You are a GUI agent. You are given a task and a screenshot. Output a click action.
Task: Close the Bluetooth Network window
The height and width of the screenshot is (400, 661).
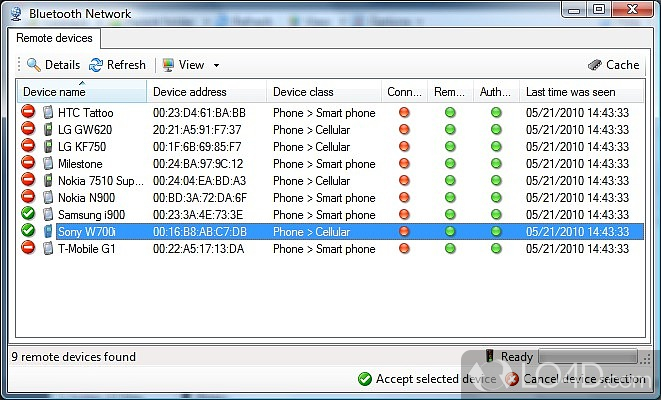pos(632,10)
